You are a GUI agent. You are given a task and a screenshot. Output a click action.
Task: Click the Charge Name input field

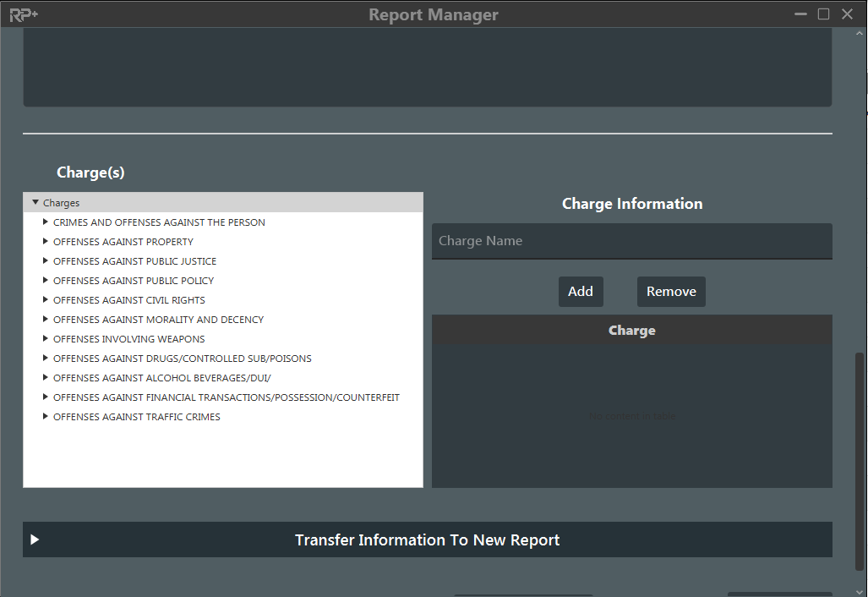(x=631, y=241)
